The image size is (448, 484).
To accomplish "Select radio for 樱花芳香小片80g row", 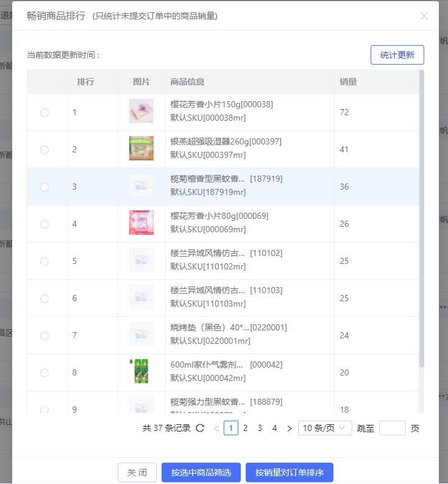I will click(44, 224).
